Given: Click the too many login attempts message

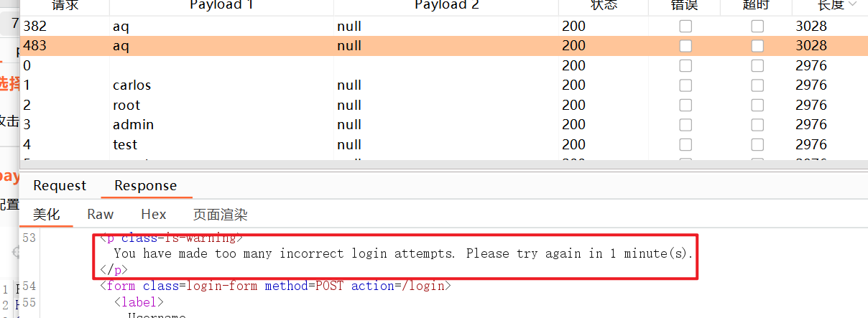Looking at the screenshot, I should [x=404, y=253].
